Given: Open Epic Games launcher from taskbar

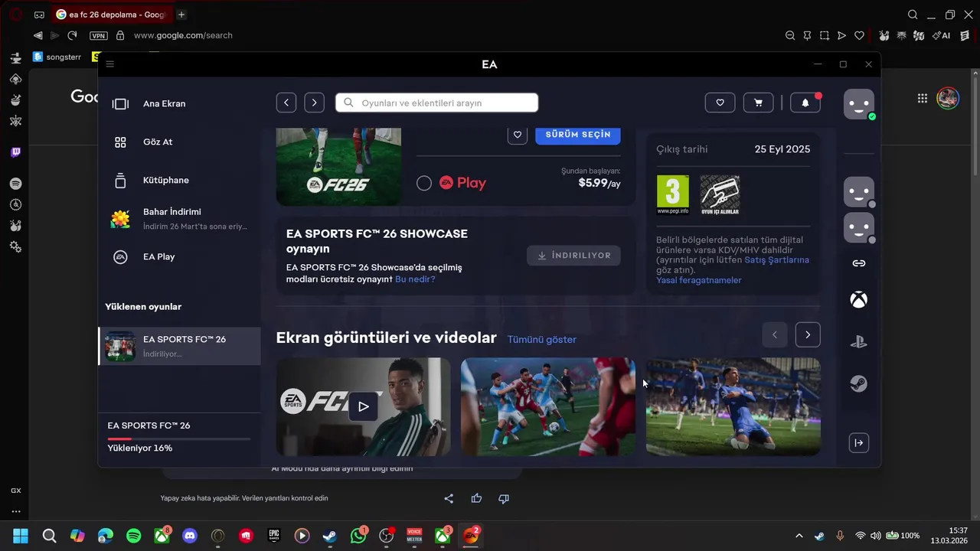Looking at the screenshot, I should click(274, 536).
